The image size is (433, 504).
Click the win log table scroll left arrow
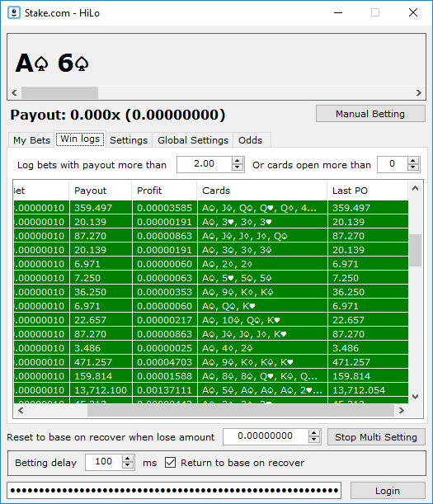tap(21, 411)
